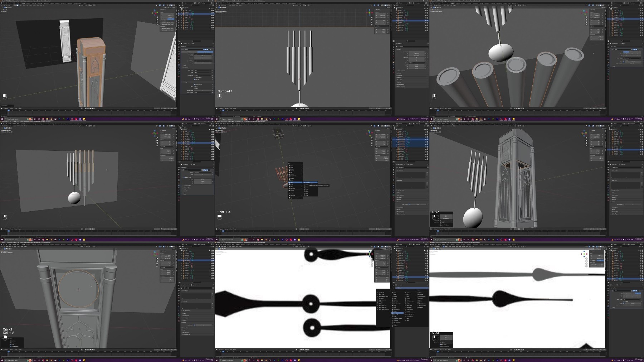Toggle Harden Normals checkbox in the Bevel modifier
Viewport: 644px width, 362px height.
click(194, 85)
